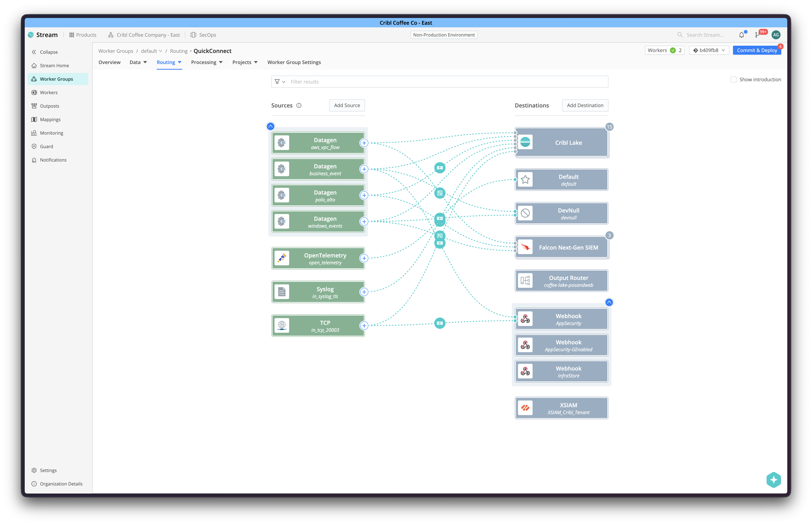The width and height of the screenshot is (812, 525).
Task: Open the Cribl Lake destination tile
Action: (x=561, y=142)
